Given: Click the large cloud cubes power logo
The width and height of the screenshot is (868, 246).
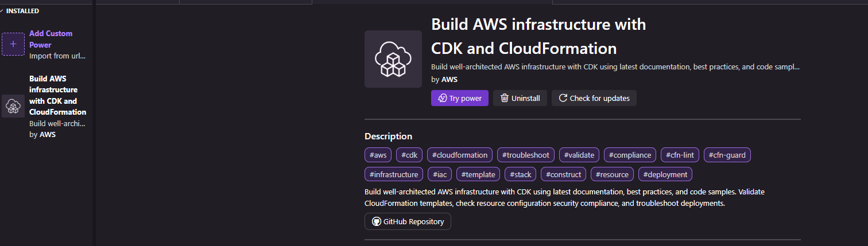Looking at the screenshot, I should [x=393, y=59].
